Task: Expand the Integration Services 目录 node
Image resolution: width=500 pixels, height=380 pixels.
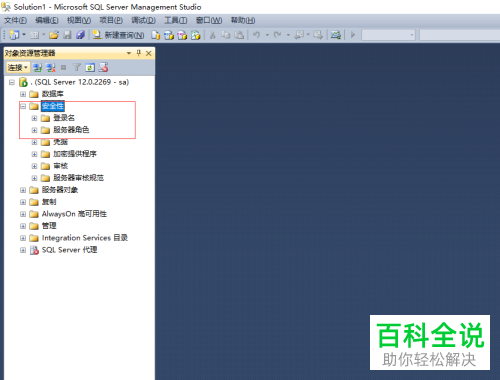Action: coord(23,238)
